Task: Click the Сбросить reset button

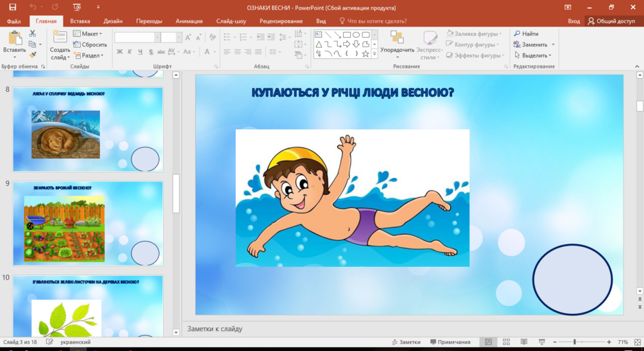Action: pos(90,44)
